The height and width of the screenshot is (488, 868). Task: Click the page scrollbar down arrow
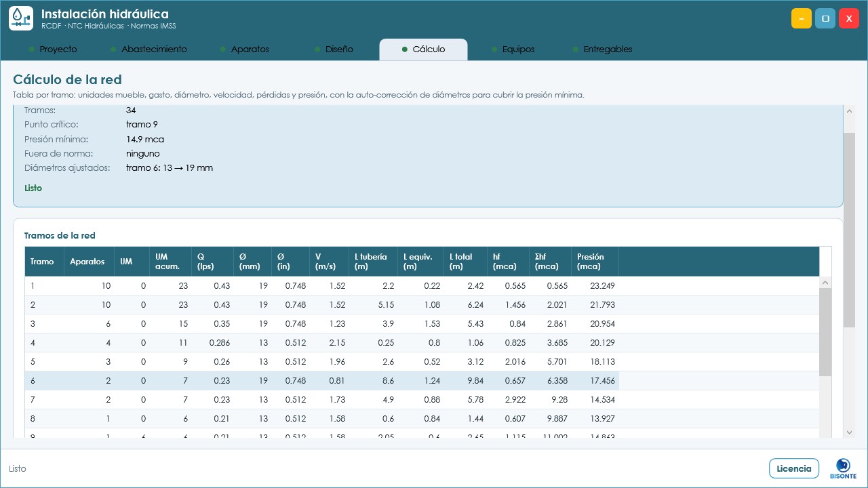coord(849,432)
